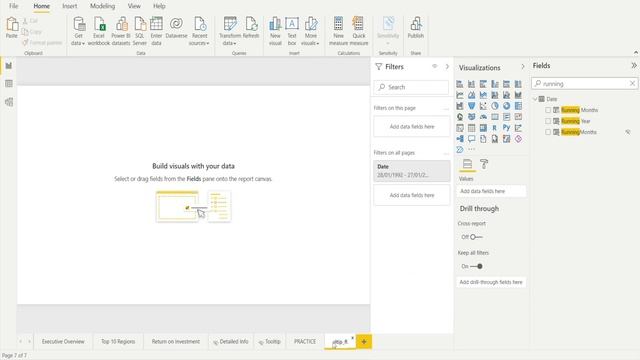Check the Running Months field checkbox
Image resolution: width=640 pixels, height=360 pixels.
548,110
